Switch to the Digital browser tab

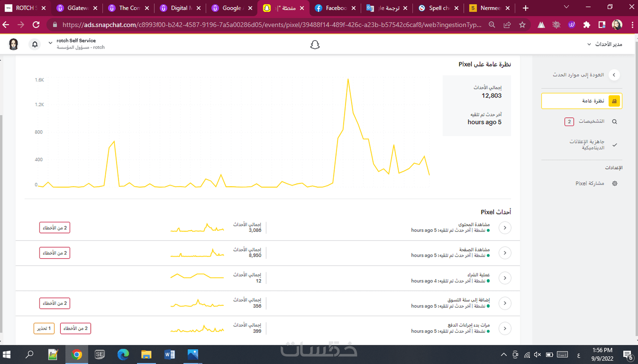pyautogui.click(x=181, y=8)
